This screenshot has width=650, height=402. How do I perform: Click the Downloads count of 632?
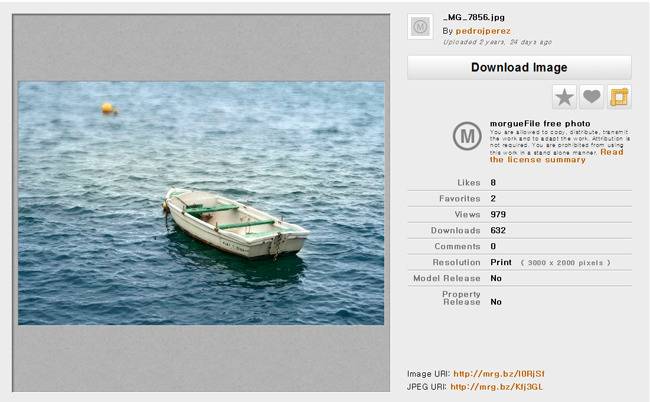499,230
